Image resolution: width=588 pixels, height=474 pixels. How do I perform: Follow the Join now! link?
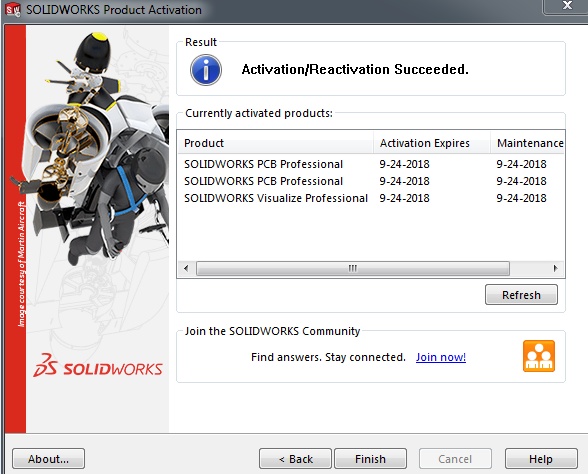441,357
